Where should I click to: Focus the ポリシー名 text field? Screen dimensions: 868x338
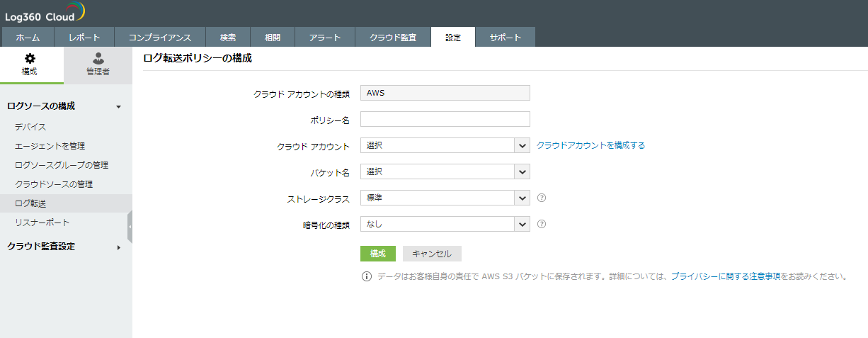click(x=445, y=120)
